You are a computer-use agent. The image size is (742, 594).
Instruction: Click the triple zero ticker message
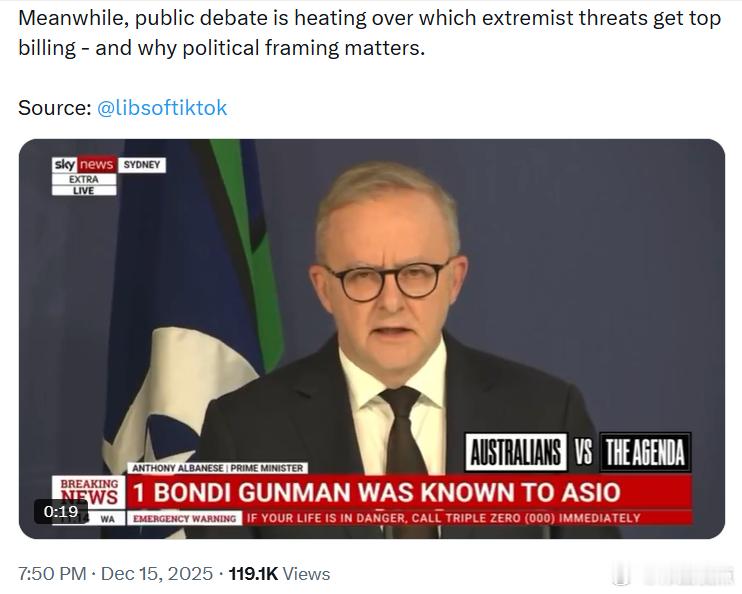coord(443,518)
